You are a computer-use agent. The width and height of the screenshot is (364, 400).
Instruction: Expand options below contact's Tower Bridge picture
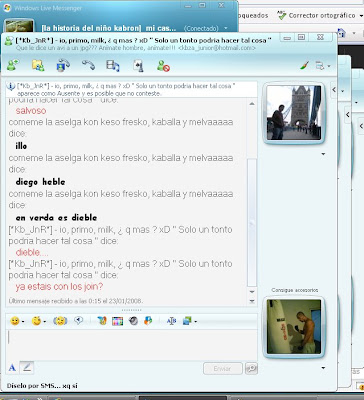click(x=323, y=154)
